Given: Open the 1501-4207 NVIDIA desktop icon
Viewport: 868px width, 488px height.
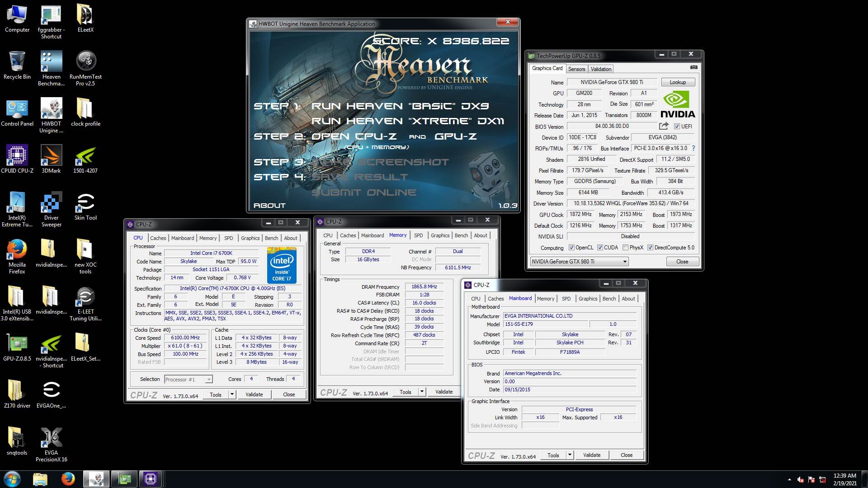Looking at the screenshot, I should coord(85,160).
